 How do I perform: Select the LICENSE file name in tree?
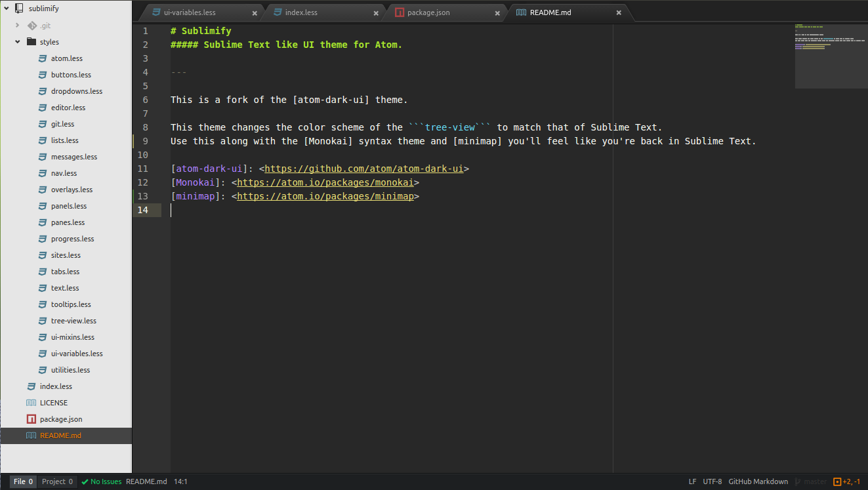(x=54, y=403)
